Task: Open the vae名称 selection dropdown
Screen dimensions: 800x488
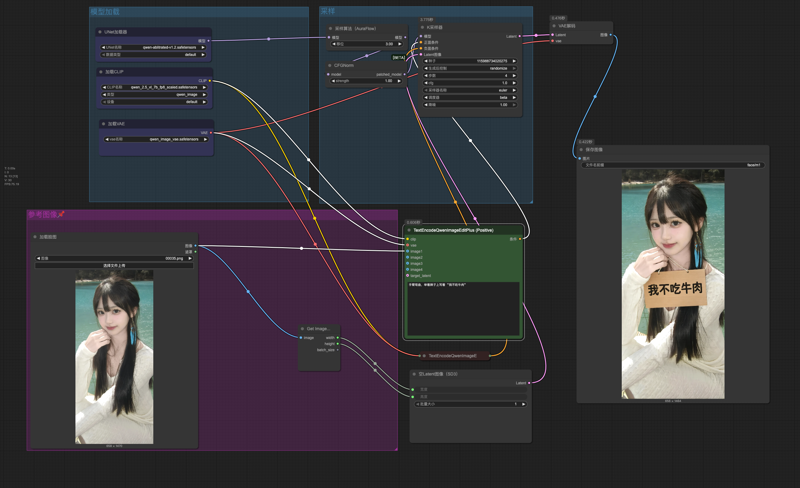Action: [x=155, y=139]
